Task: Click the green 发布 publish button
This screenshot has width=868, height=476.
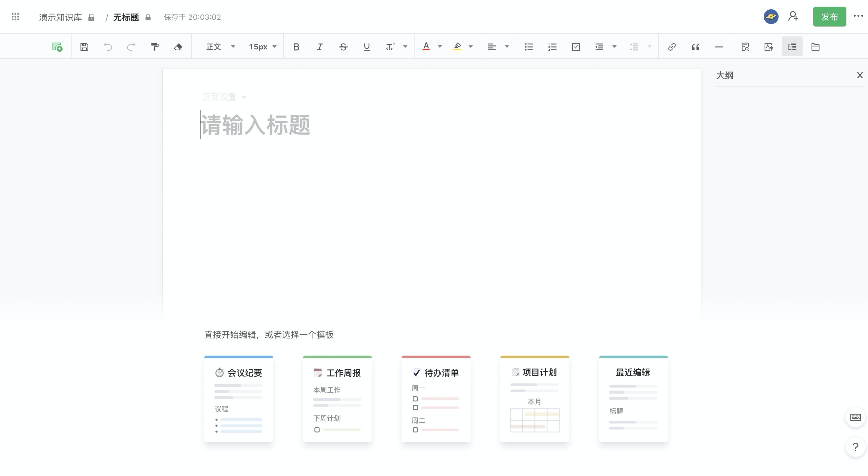Action: [829, 17]
